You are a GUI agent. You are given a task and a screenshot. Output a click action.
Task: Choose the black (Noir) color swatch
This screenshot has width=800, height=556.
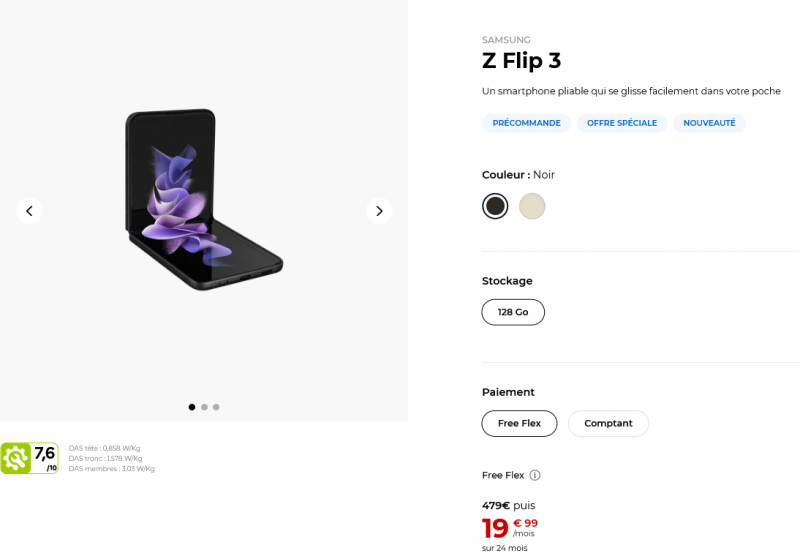pos(495,206)
